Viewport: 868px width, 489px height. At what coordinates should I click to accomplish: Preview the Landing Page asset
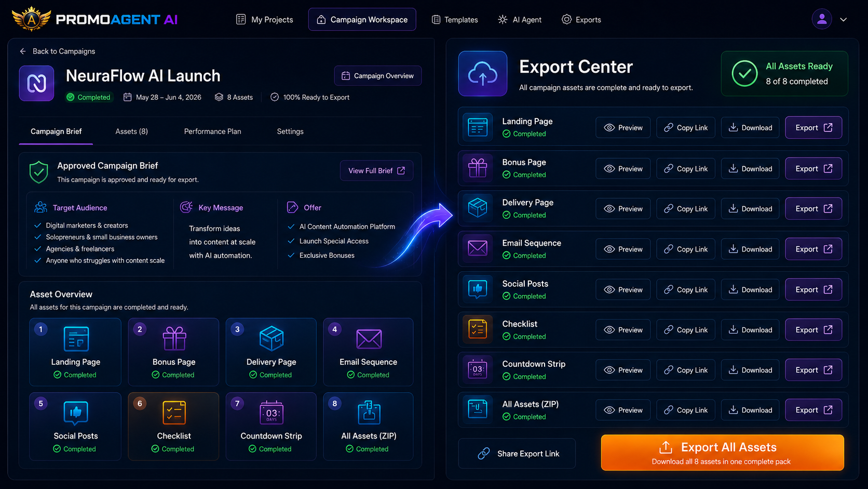(623, 127)
